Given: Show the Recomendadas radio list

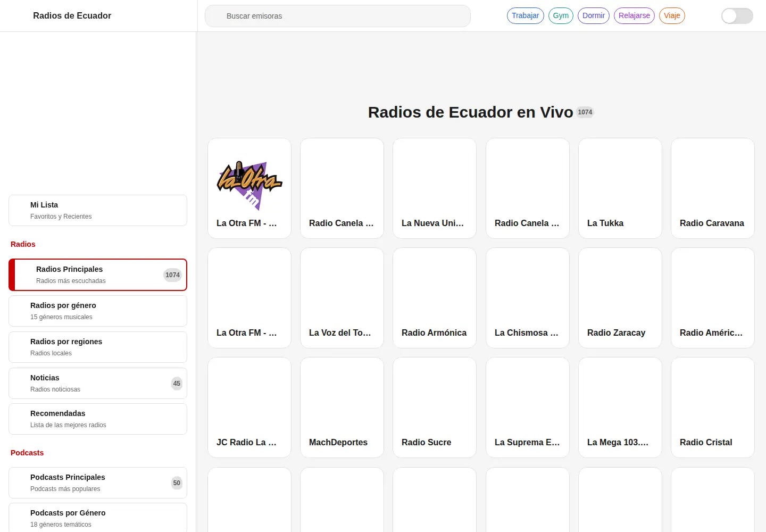Looking at the screenshot, I should pyautogui.click(x=98, y=419).
